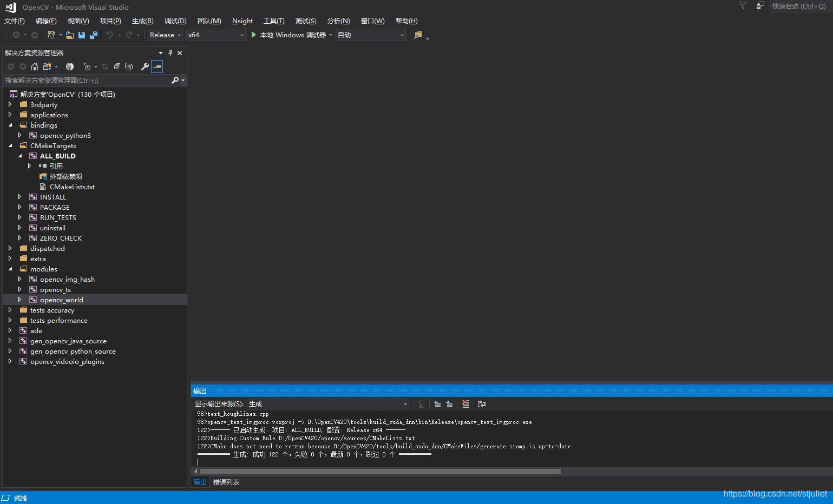This screenshot has height=504, width=833.
Task: Open Properties via the wrench icon
Action: click(145, 67)
